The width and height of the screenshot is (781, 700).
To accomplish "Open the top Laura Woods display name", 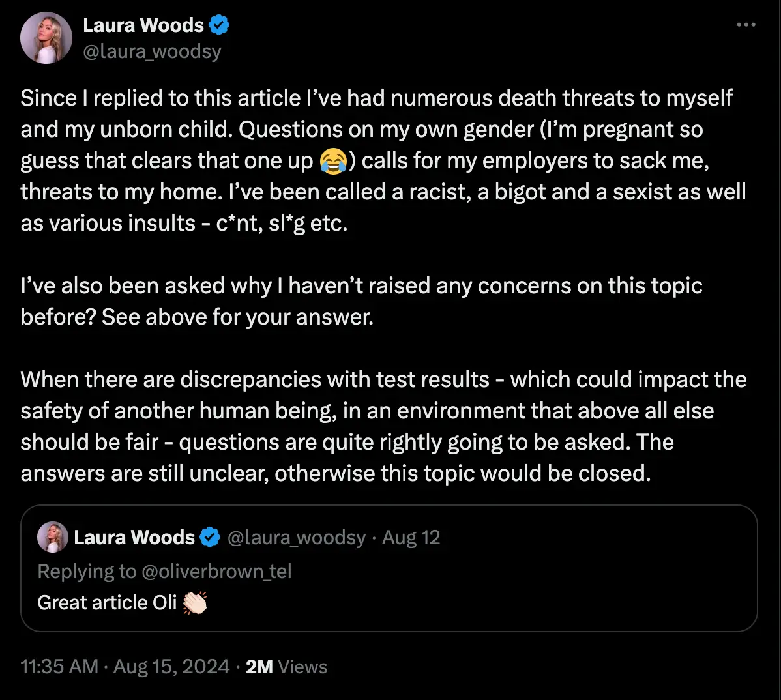I will click(143, 25).
